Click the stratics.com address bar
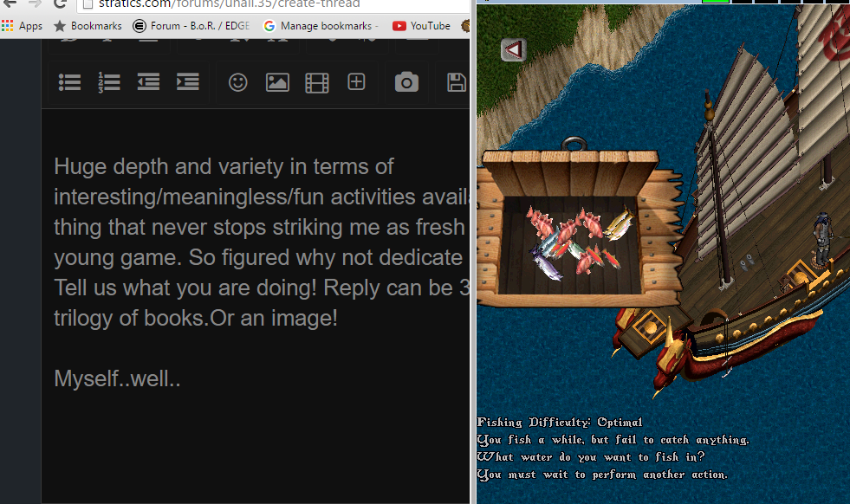The width and height of the screenshot is (850, 504). tap(274, 4)
